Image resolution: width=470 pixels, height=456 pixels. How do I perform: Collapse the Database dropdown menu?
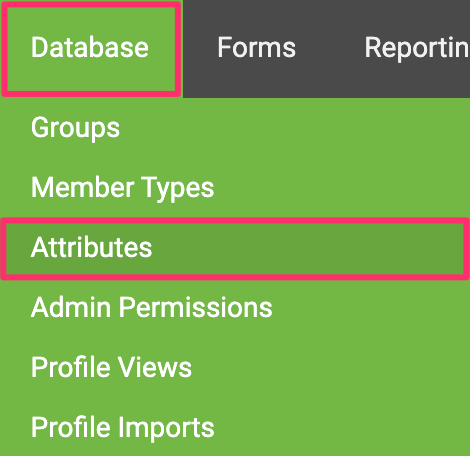[90, 48]
